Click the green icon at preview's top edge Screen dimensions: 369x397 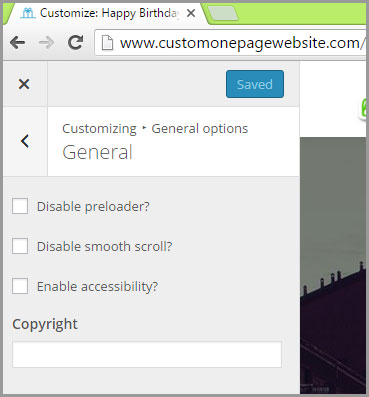point(362,108)
